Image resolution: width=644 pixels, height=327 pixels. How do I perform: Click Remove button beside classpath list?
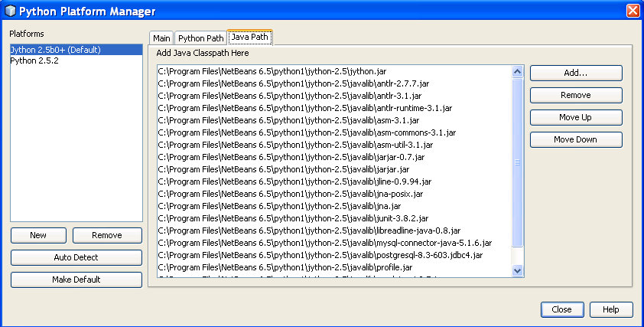pos(576,95)
